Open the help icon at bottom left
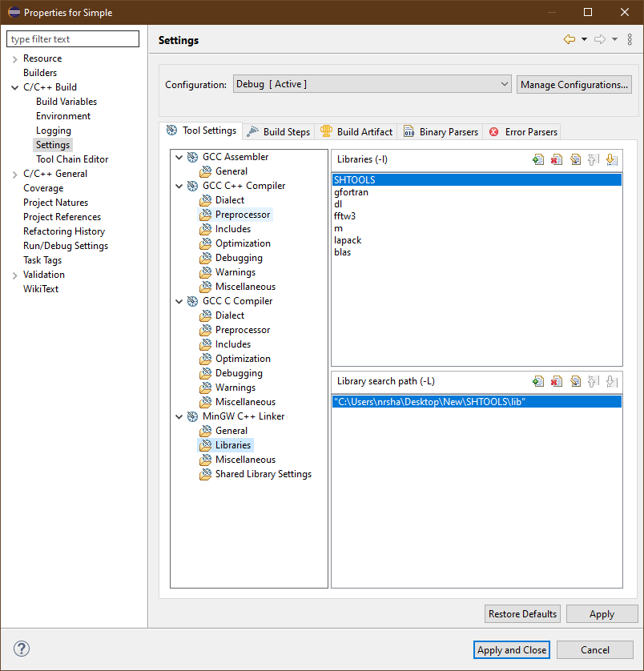 pos(21,649)
